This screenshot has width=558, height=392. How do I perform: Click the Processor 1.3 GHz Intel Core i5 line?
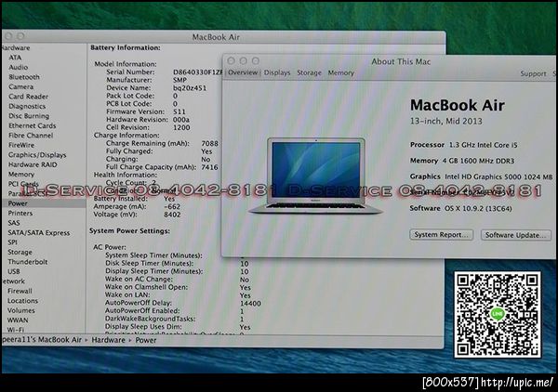pyautogui.click(x=464, y=145)
